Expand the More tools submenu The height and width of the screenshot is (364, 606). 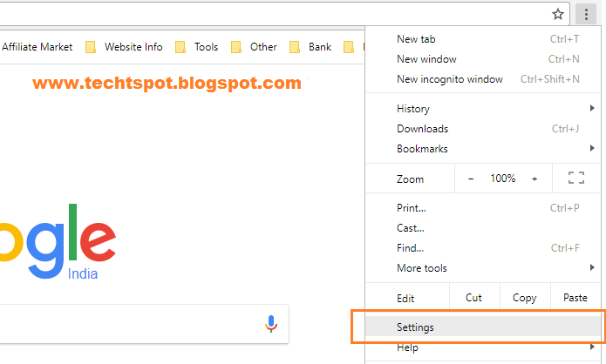point(483,268)
